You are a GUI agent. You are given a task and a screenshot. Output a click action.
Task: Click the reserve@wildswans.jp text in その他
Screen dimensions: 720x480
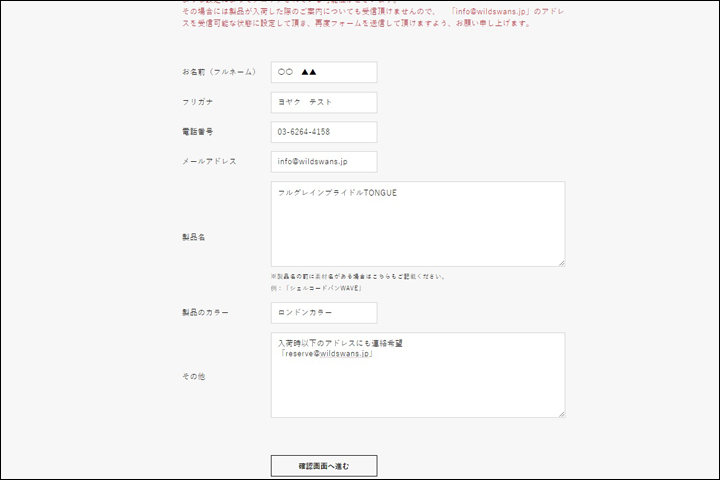(x=326, y=353)
